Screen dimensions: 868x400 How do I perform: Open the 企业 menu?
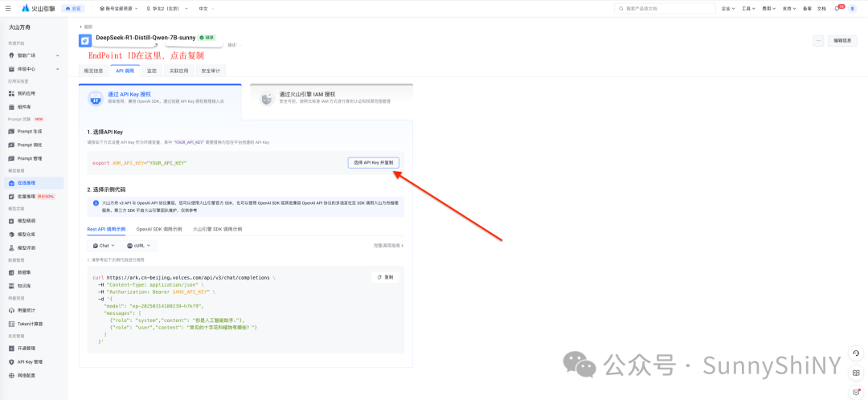(728, 9)
